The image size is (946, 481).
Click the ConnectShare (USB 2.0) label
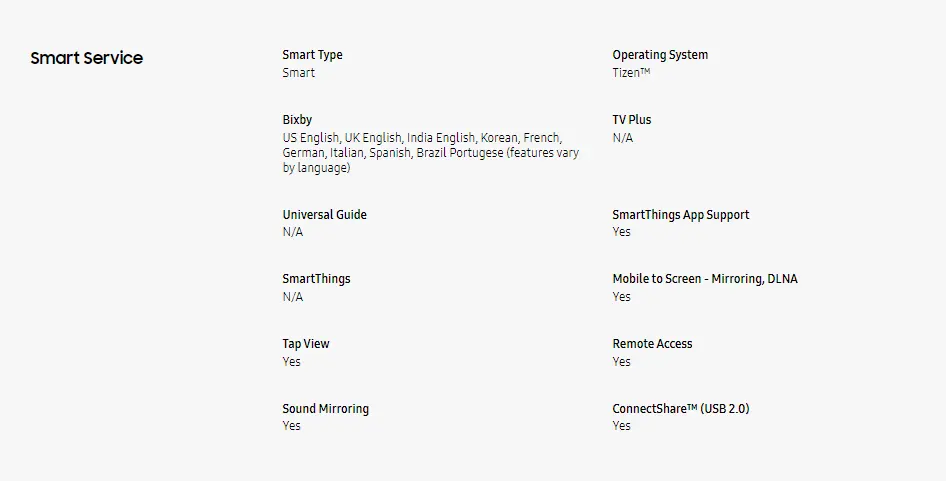coord(680,409)
